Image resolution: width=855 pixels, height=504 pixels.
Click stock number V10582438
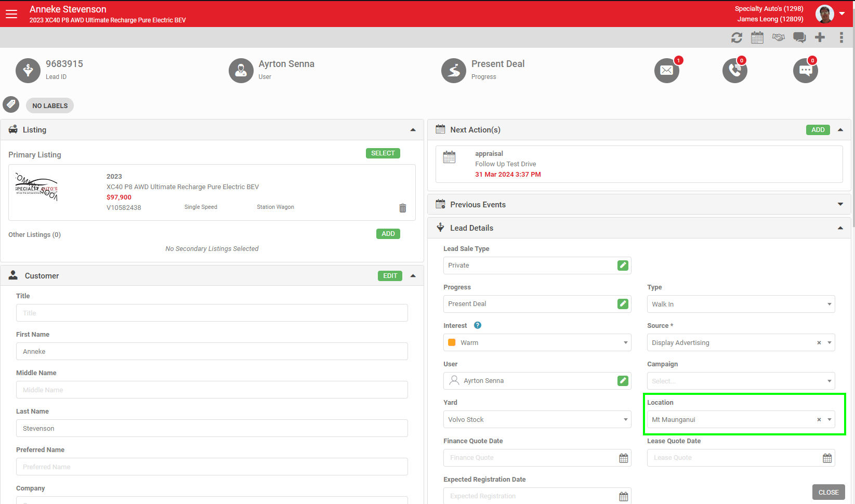[x=124, y=208]
